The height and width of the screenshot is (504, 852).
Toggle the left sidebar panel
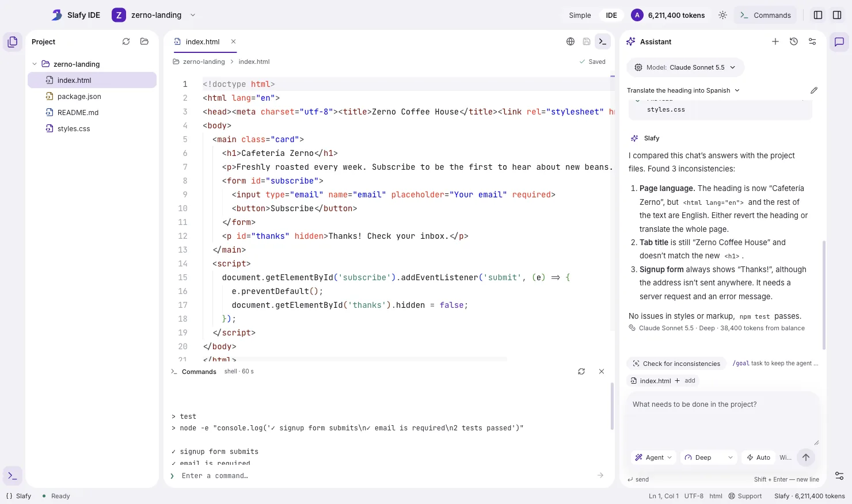818,16
